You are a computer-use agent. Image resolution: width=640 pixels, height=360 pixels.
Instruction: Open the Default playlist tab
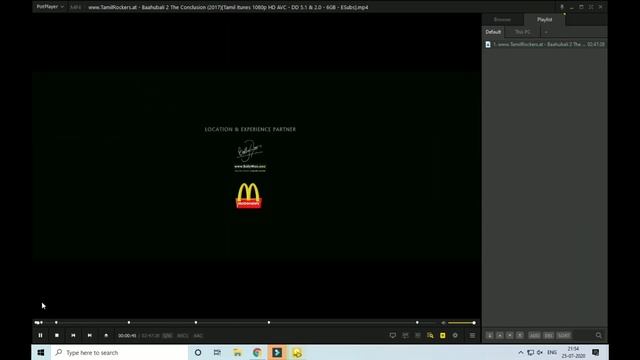click(493, 32)
